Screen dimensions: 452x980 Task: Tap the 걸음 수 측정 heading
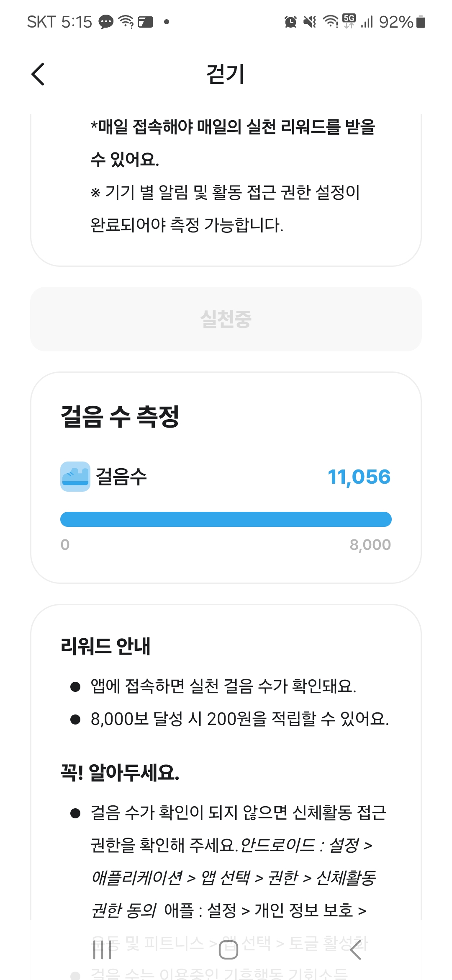coord(120,417)
